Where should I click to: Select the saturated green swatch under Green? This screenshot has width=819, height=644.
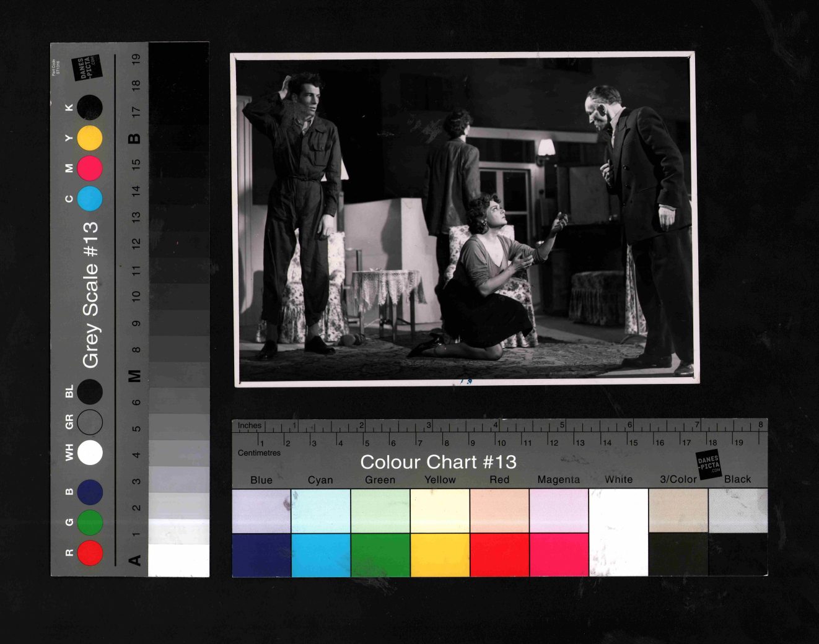380,555
